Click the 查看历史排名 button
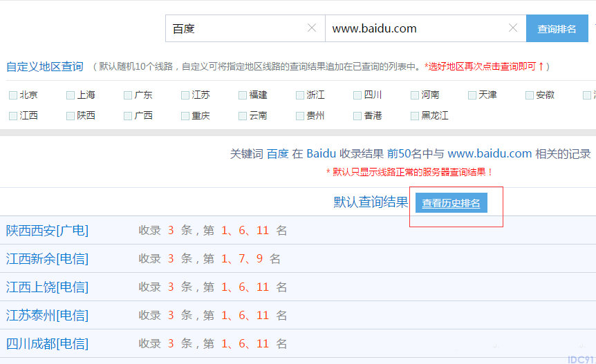Screen dimensions: 596x364 451,203
